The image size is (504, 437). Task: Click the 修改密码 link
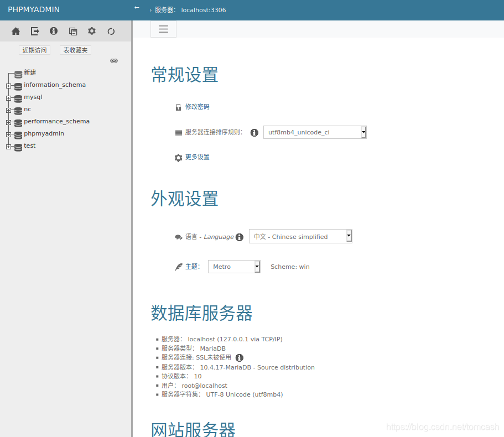tap(197, 107)
